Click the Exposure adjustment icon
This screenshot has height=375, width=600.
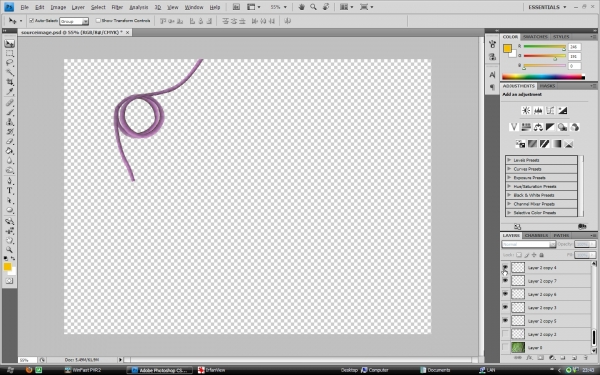tap(562, 111)
